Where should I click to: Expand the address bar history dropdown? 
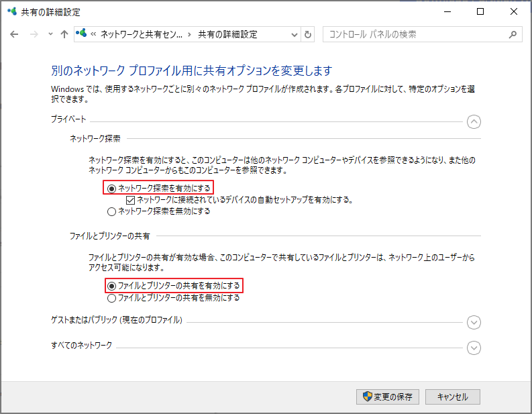click(x=295, y=35)
